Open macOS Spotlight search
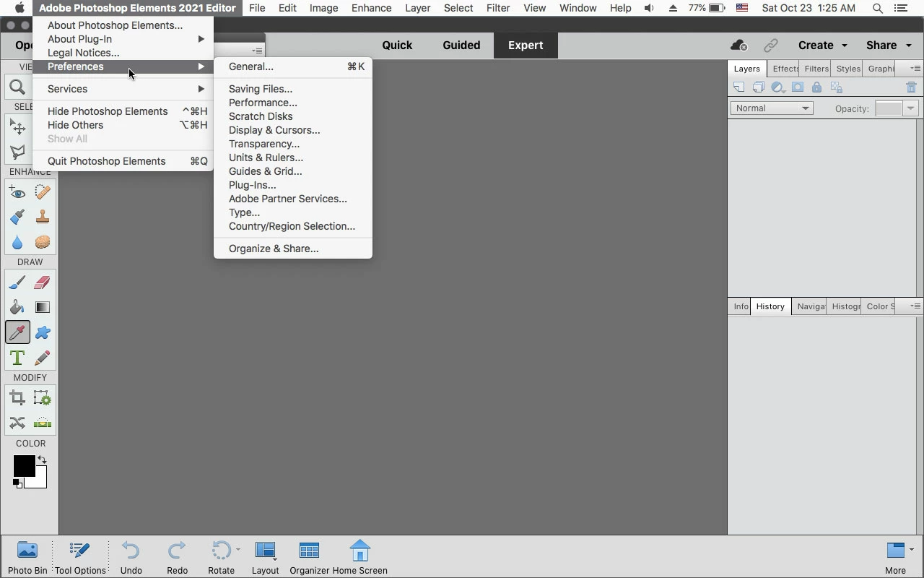Viewport: 924px width, 578px height. [x=877, y=8]
